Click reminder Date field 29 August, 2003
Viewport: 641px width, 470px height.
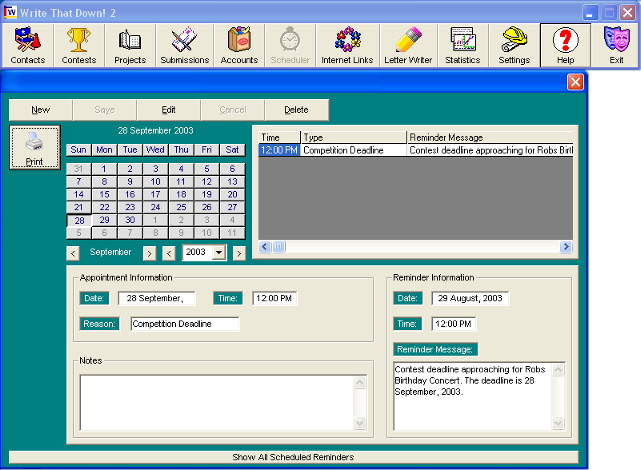pyautogui.click(x=470, y=298)
